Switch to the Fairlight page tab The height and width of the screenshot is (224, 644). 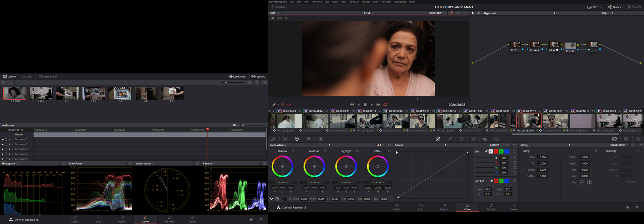491,207
